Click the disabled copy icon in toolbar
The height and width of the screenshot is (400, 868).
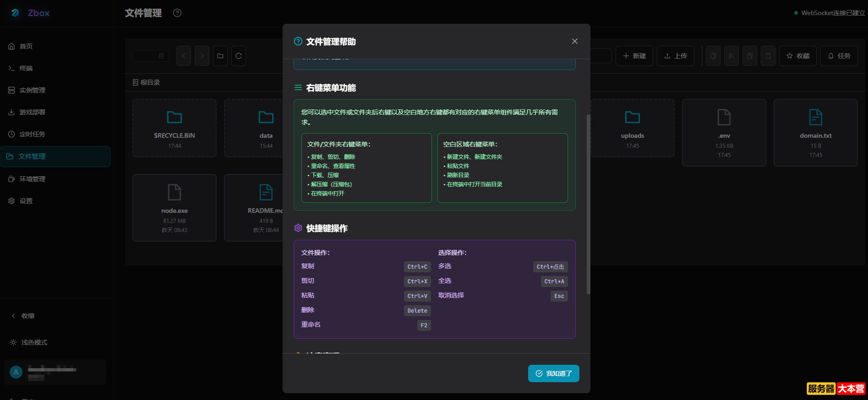point(713,56)
